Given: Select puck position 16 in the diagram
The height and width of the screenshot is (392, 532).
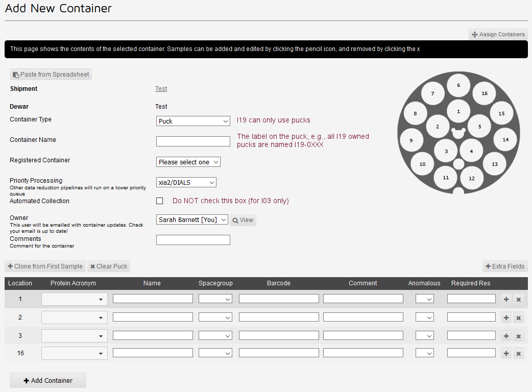Looking at the screenshot, I should point(484,93).
